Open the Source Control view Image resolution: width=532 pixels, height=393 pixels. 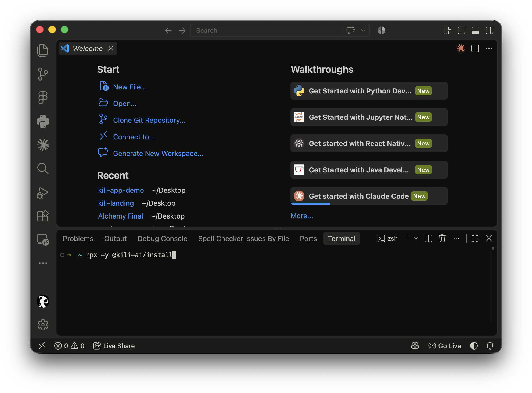coord(43,74)
